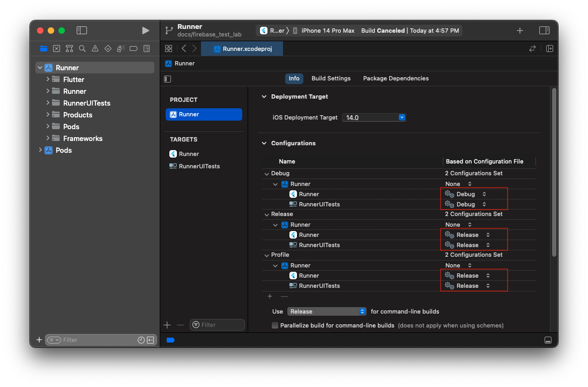Open the Test navigator diamond icon

[x=108, y=49]
